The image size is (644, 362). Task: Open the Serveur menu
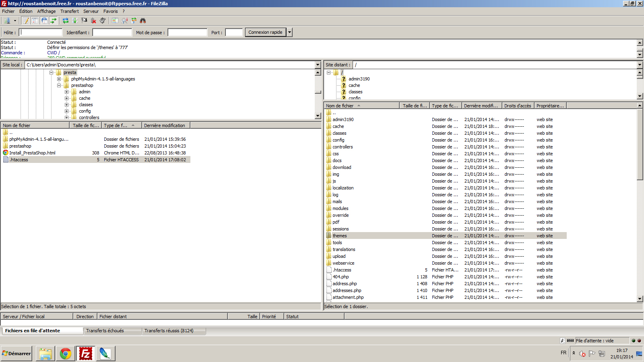pos(91,11)
